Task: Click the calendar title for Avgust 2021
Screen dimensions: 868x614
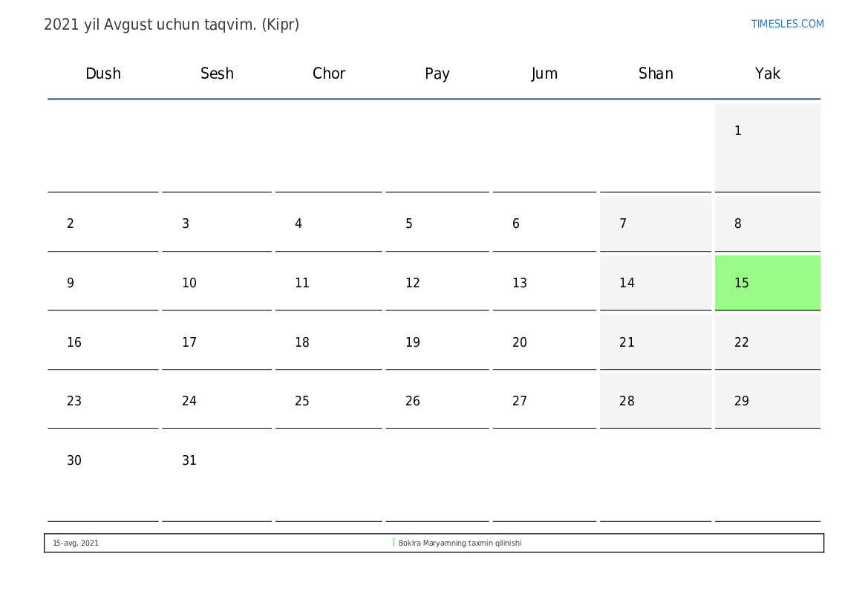Action: [x=172, y=25]
